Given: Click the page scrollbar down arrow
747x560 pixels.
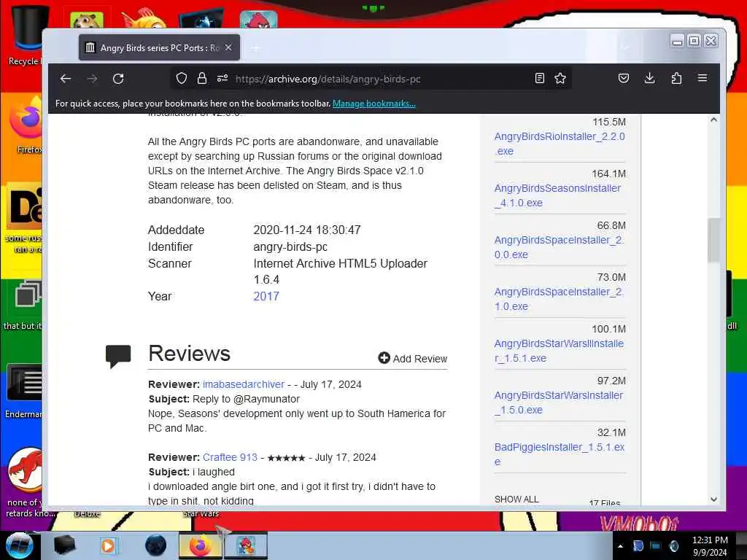Looking at the screenshot, I should point(713,499).
